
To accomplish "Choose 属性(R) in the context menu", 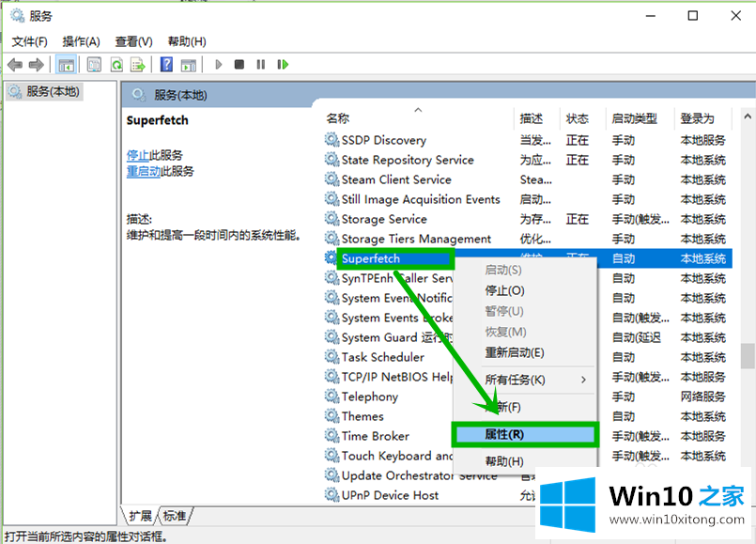I will coord(525,434).
